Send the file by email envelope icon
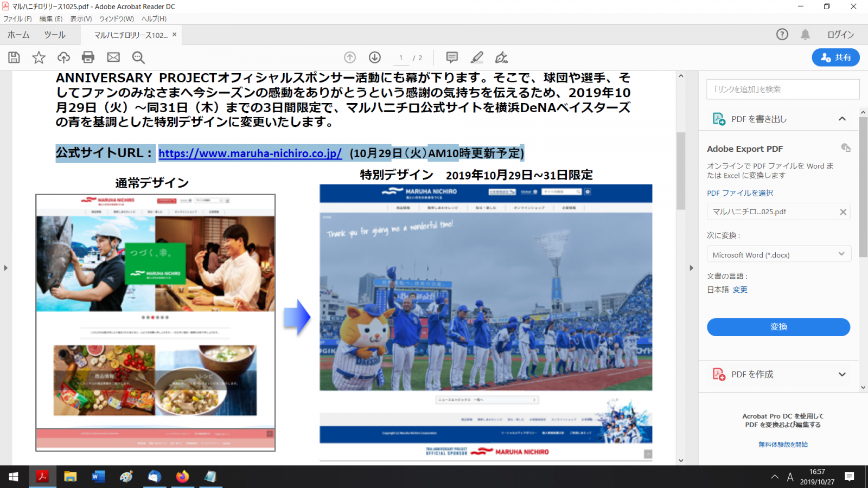868x488 pixels. click(x=113, y=57)
